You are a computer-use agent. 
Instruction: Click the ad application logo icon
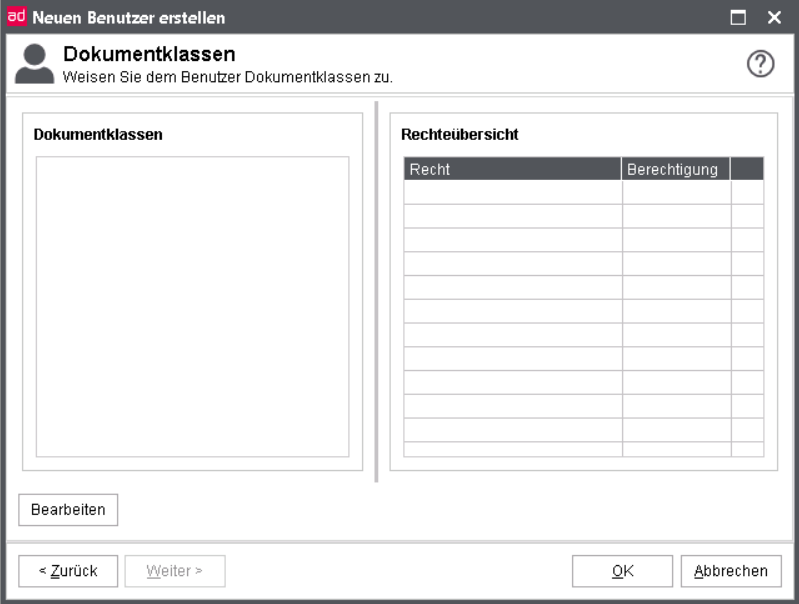click(16, 16)
